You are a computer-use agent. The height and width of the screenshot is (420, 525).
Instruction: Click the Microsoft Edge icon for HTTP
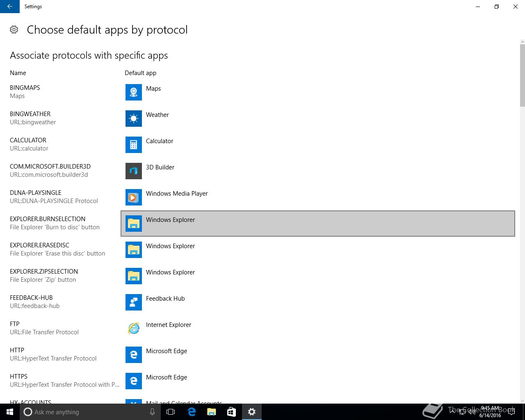(133, 355)
